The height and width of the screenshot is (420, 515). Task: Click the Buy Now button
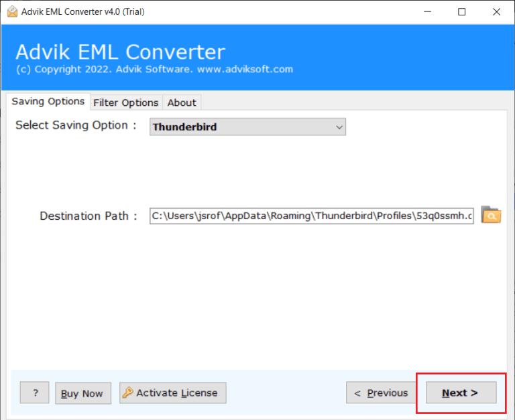coord(83,393)
